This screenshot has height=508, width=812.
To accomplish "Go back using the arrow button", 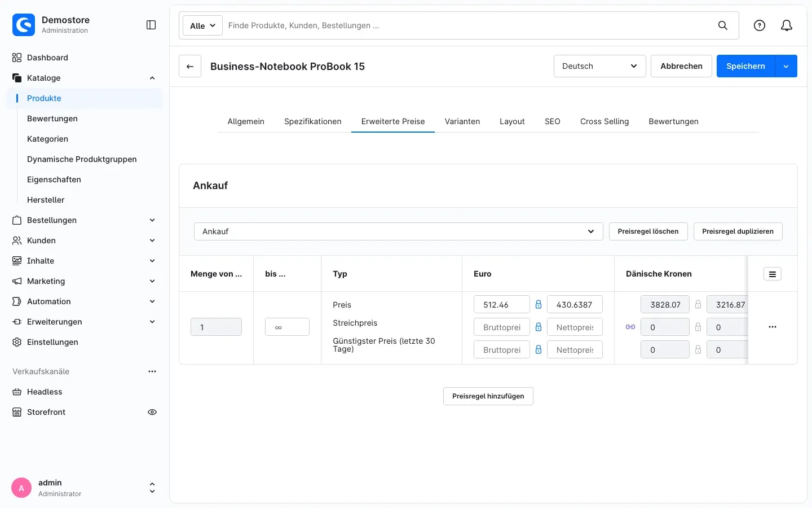I will click(x=190, y=66).
